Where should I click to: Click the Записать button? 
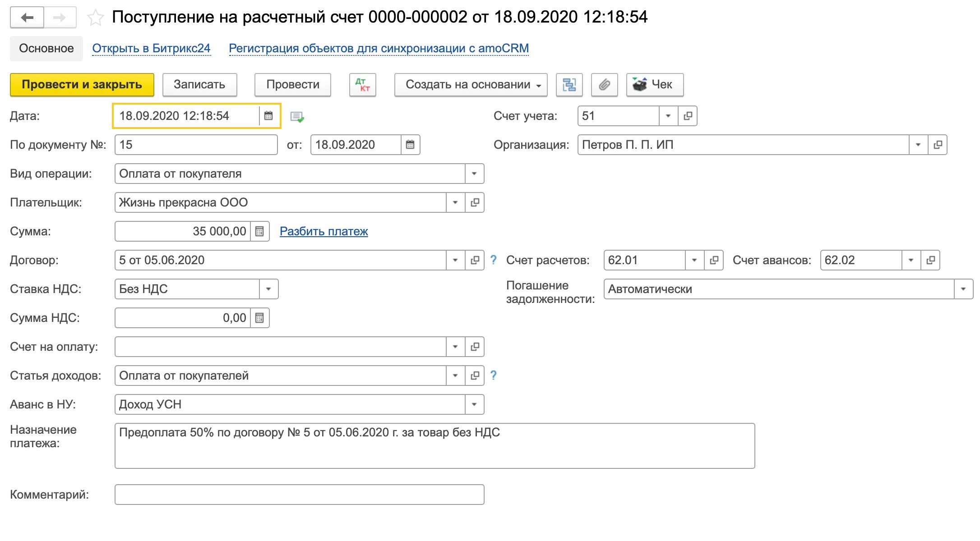pyautogui.click(x=199, y=84)
